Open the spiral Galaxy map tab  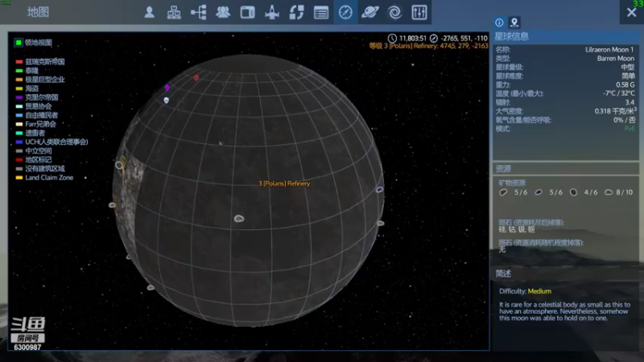(394, 12)
